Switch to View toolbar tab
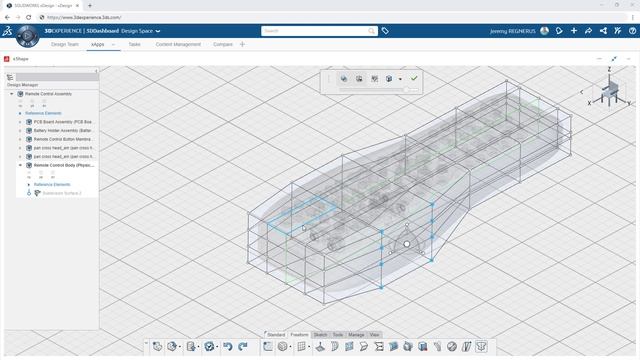Viewport: 640px width, 360px height. click(374, 335)
